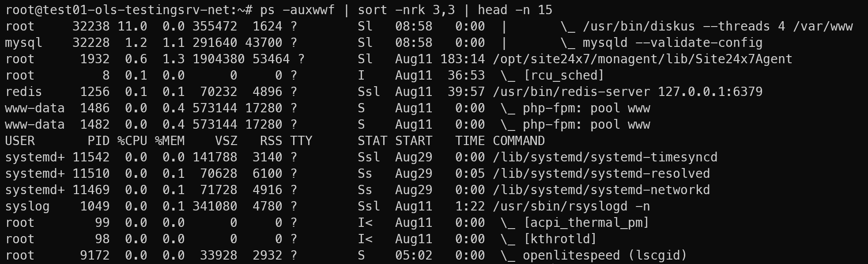Select openlitespeed (lscgid) process text
The image size is (868, 264).
tap(605, 255)
